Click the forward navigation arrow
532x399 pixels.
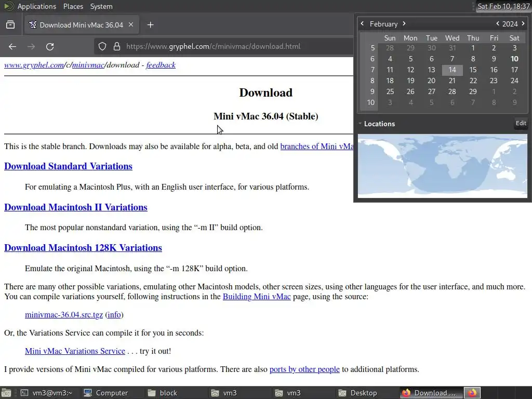pos(31,46)
